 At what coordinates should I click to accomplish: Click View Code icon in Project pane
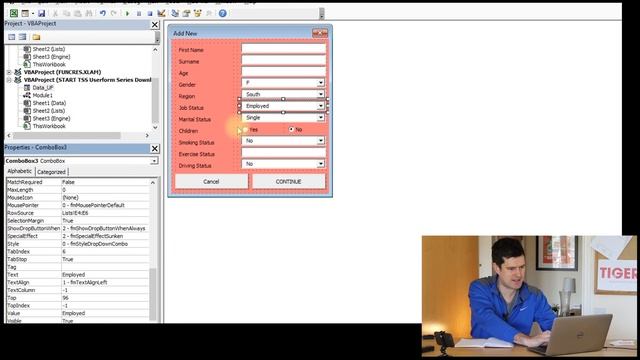click(x=11, y=37)
